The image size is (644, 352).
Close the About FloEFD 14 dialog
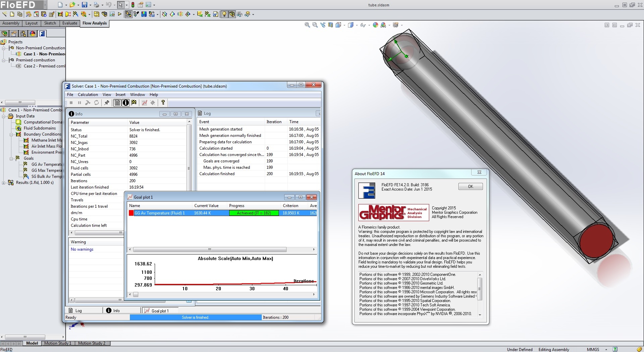tap(479, 172)
